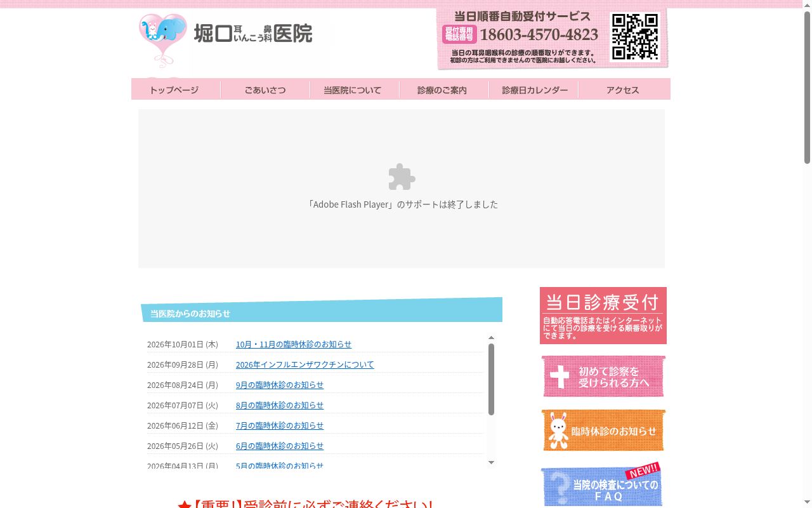Viewport: 812px width, 508px height.
Task: Click the elephant heart clinic logo
Action: tap(163, 41)
